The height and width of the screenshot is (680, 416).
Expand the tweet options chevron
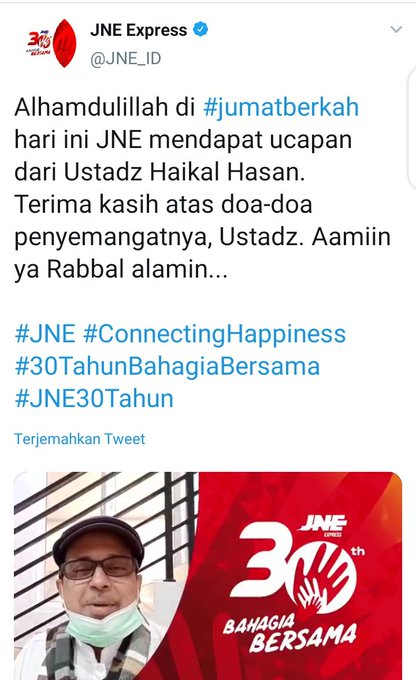click(396, 29)
